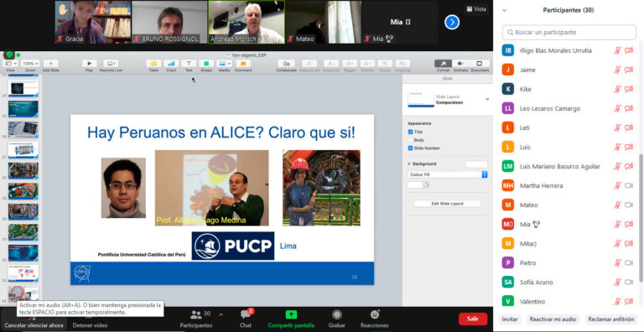This screenshot has width=644, height=332.
Task: Click the Play icon in Keynote toolbar
Action: pos(89,64)
